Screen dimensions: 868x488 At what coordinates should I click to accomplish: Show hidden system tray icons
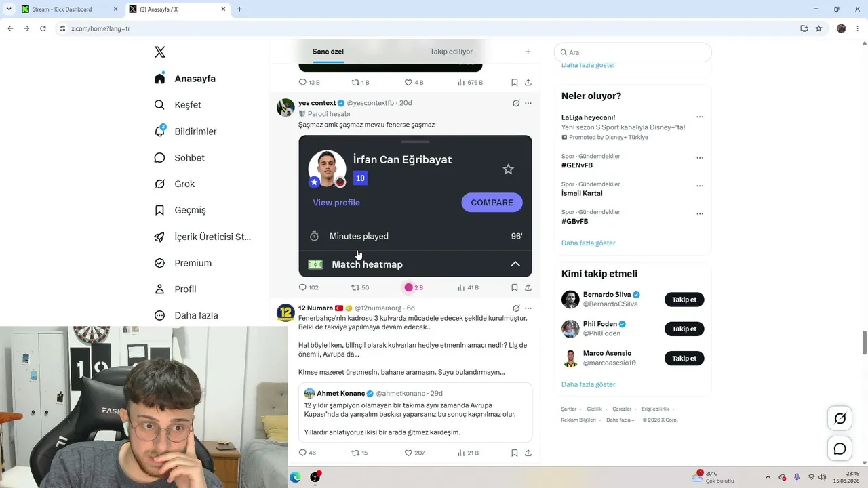coord(768,477)
